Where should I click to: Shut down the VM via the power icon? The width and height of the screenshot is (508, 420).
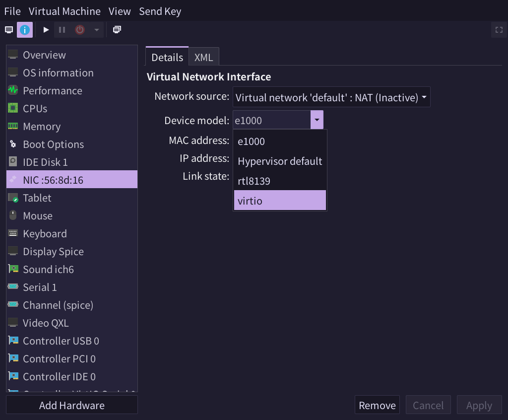(79, 29)
